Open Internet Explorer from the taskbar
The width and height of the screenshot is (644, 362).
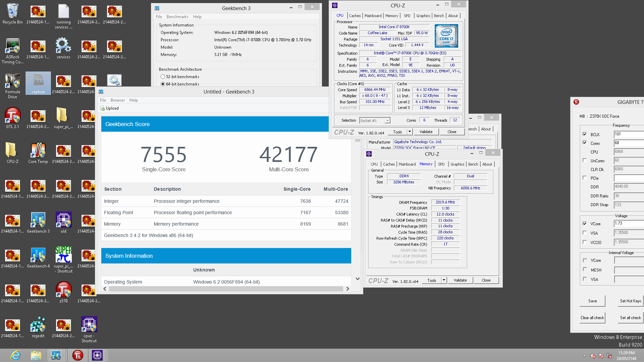click(15, 355)
